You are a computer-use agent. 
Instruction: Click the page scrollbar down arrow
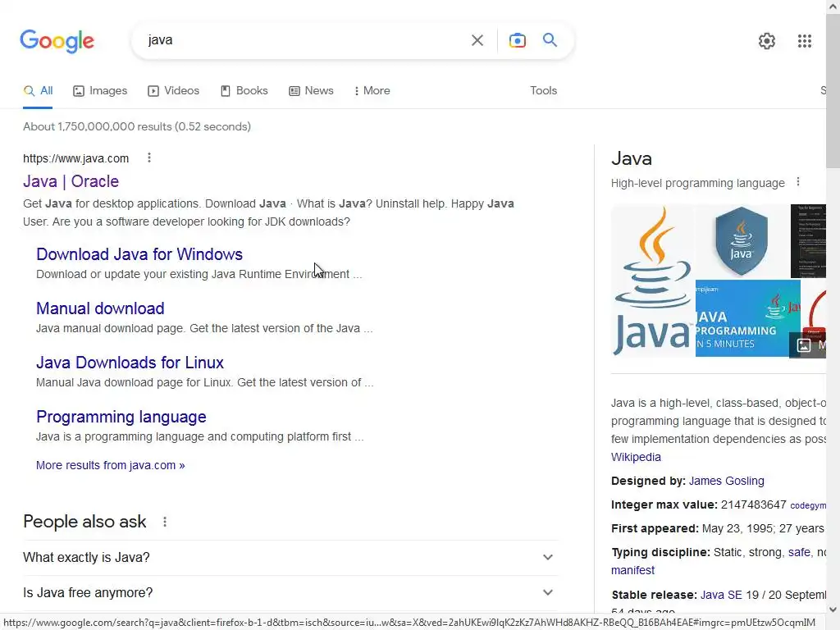click(833, 609)
